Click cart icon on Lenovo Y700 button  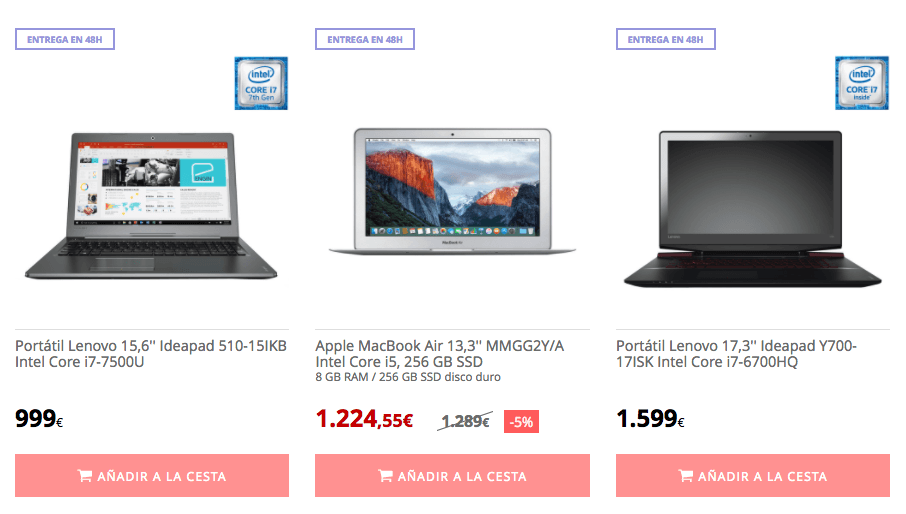click(686, 476)
